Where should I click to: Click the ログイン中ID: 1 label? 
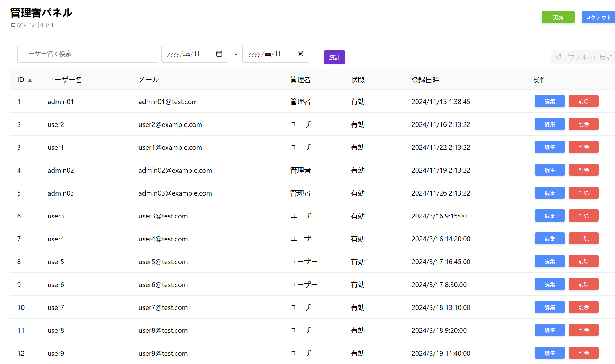pyautogui.click(x=32, y=25)
